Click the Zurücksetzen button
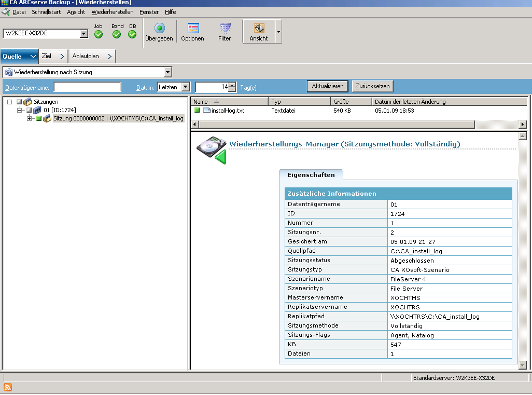532x395 pixels. pyautogui.click(x=372, y=86)
